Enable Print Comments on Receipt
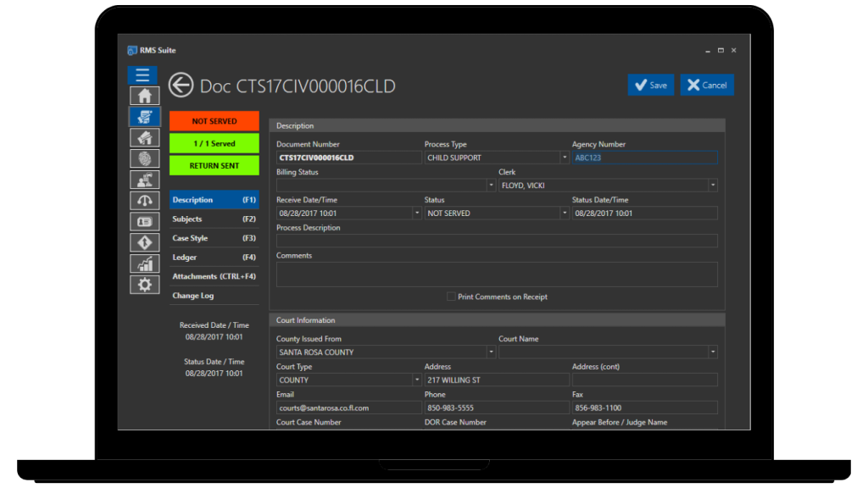The height and width of the screenshot is (488, 868). point(451,297)
